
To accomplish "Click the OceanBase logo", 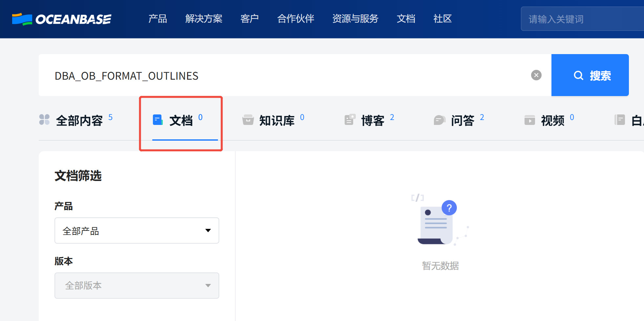I will click(x=62, y=19).
